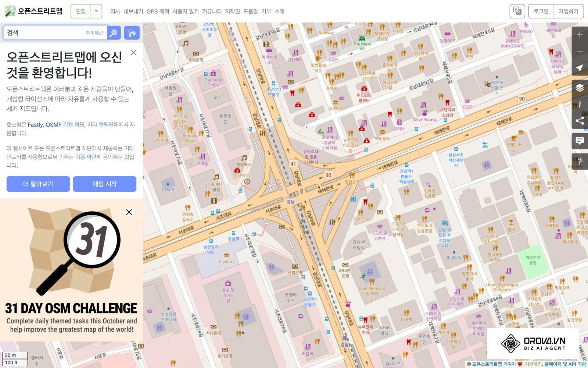
Task: Open the directions arrow icon
Action: [x=132, y=33]
